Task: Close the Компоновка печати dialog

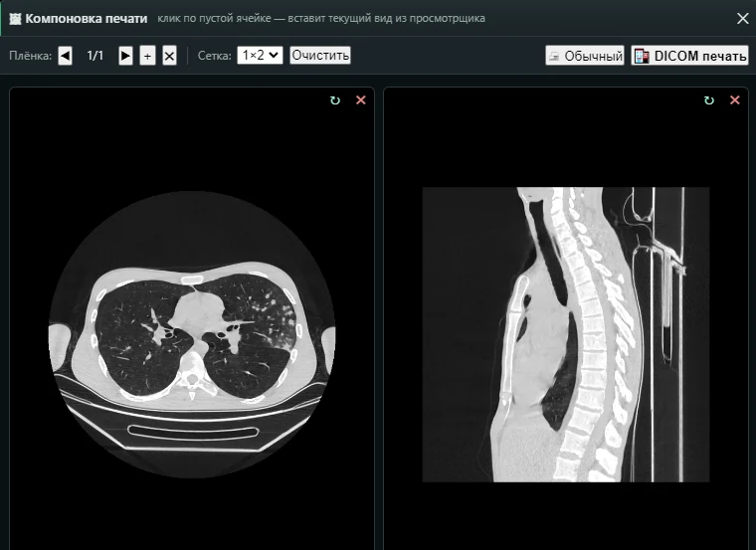Action: tap(742, 18)
